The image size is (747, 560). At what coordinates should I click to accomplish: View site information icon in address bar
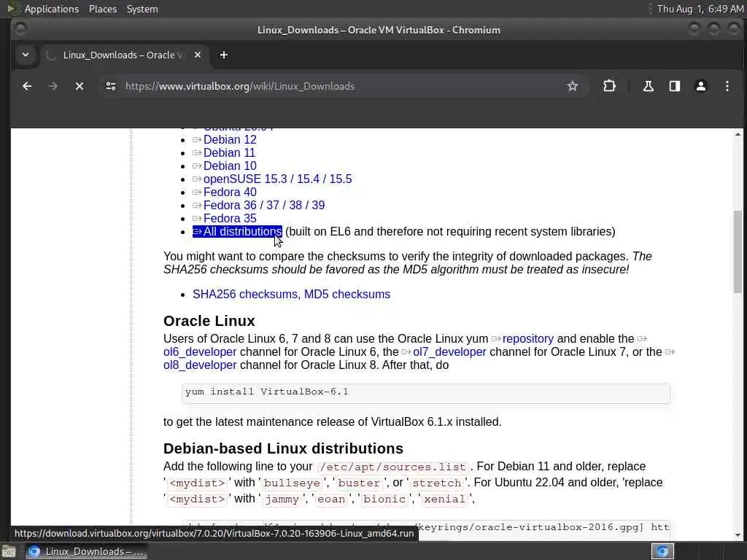(111, 86)
